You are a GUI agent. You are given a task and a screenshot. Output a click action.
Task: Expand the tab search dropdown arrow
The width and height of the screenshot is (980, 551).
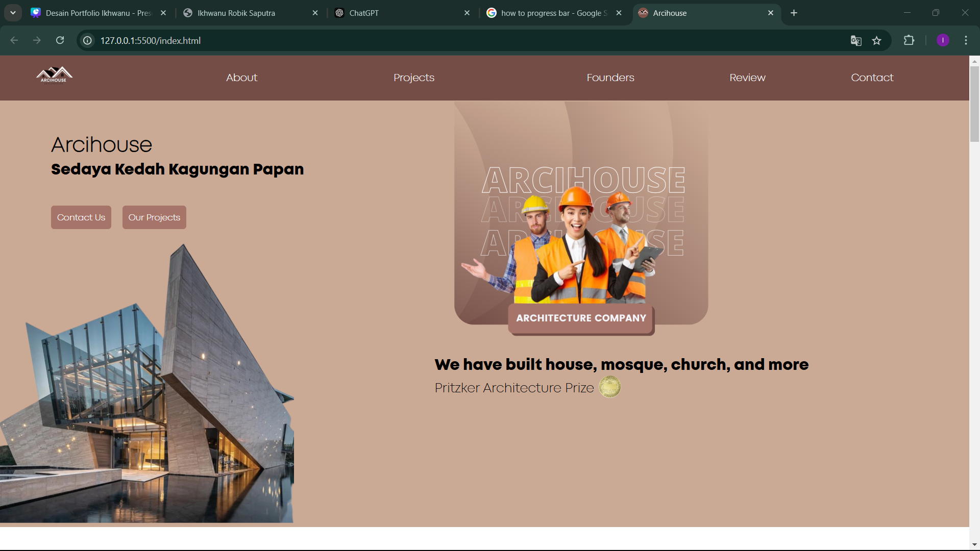[13, 13]
